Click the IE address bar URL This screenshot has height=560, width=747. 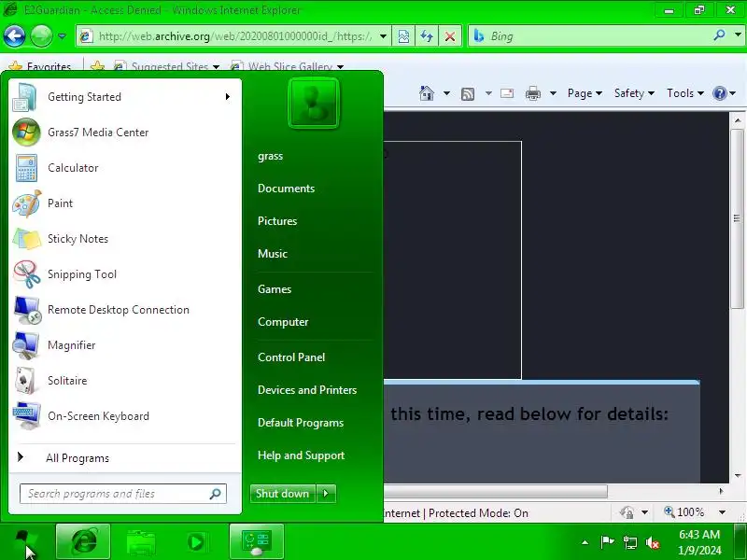click(234, 36)
